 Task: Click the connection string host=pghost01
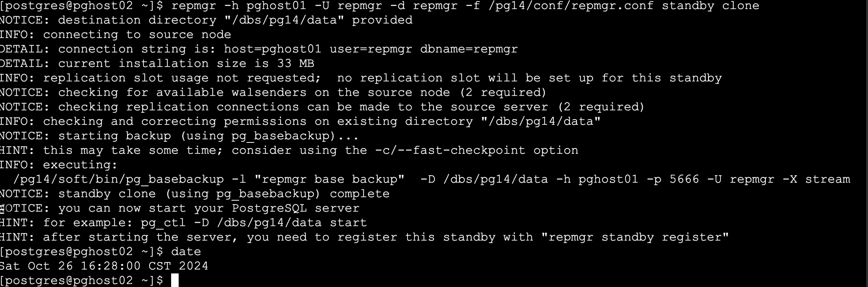click(272, 49)
